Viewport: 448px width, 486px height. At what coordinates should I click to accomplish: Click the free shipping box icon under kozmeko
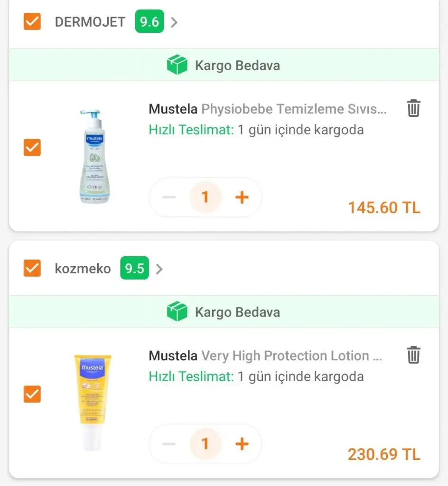(x=177, y=312)
